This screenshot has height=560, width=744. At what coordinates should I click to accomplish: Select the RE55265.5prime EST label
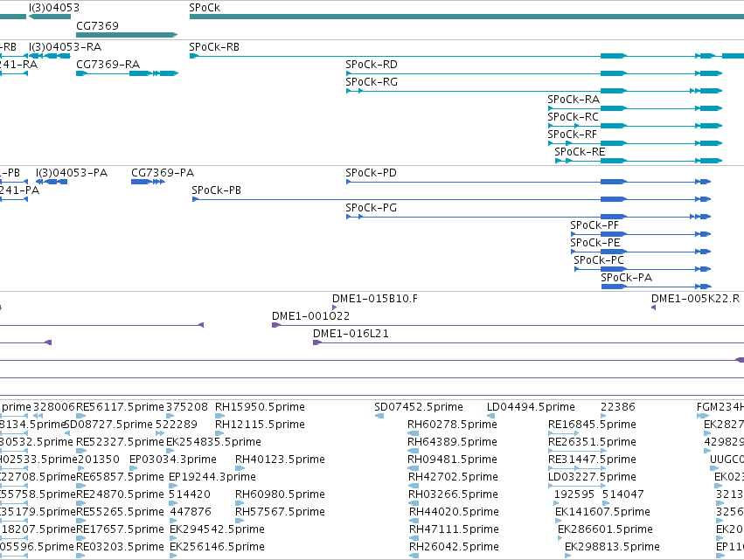(x=120, y=512)
